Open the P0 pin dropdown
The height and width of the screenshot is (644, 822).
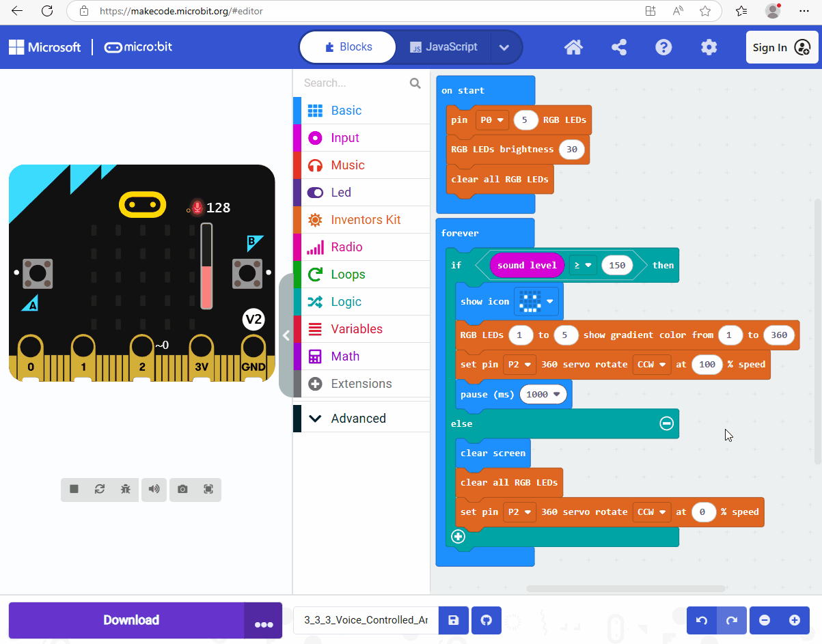(x=493, y=120)
